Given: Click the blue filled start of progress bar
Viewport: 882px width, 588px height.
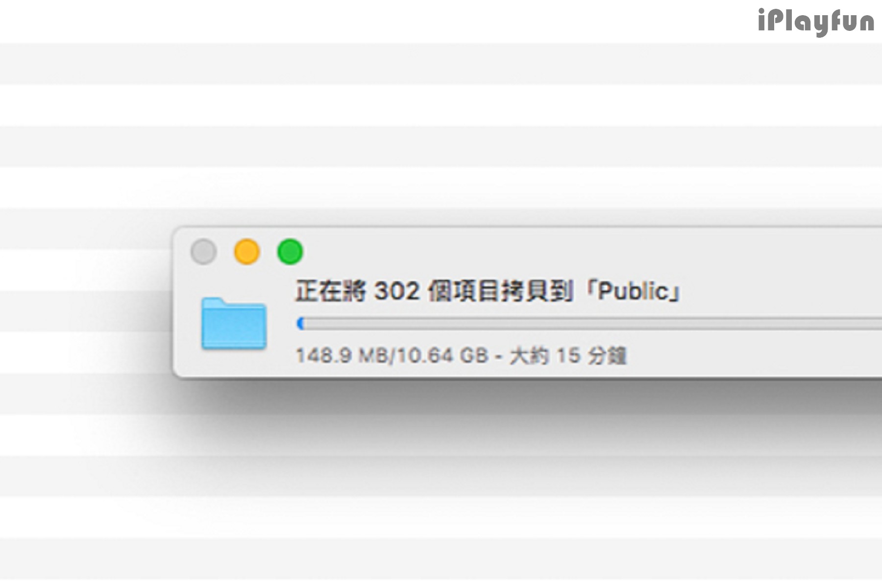Looking at the screenshot, I should click(x=301, y=323).
